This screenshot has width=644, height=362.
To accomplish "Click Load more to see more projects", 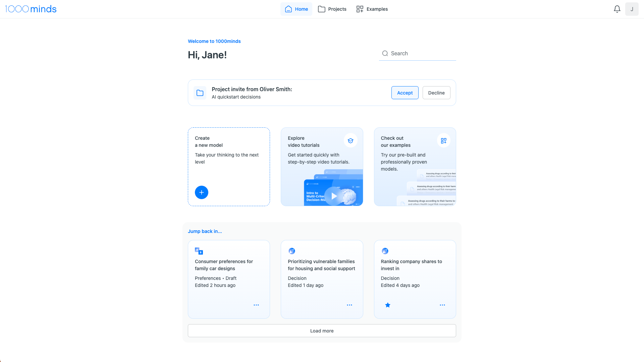I will click(322, 330).
